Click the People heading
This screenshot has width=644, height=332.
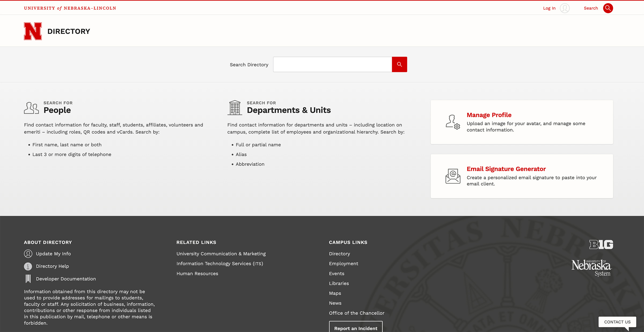(x=57, y=110)
